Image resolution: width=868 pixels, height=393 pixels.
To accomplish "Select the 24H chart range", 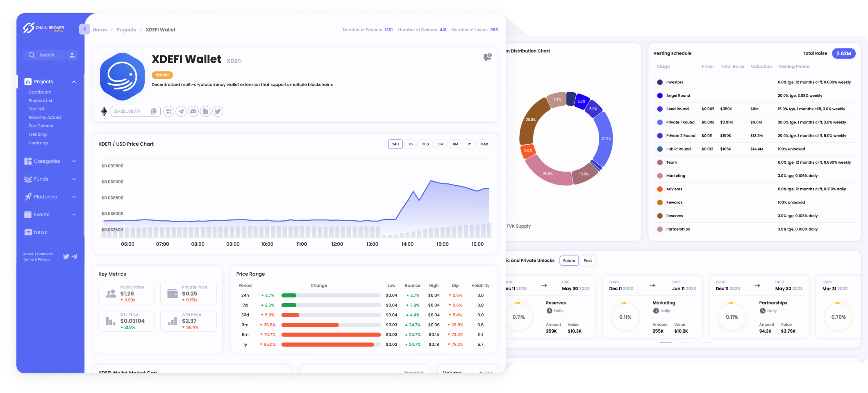I will point(395,144).
